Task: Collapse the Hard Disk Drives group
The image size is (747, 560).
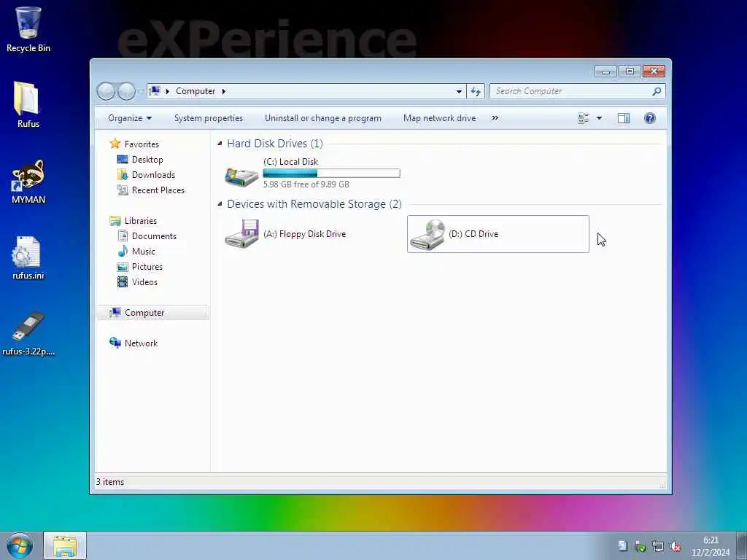Action: (220, 144)
